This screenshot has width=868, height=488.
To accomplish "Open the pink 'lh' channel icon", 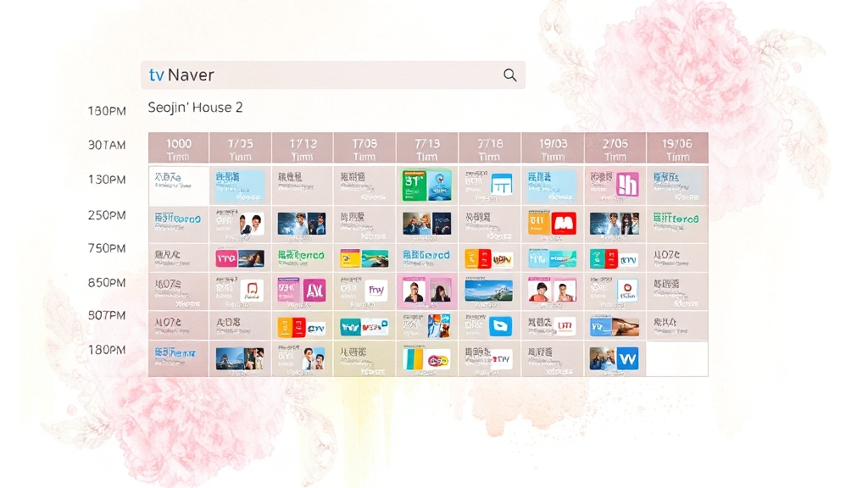I will pyautogui.click(x=627, y=185).
